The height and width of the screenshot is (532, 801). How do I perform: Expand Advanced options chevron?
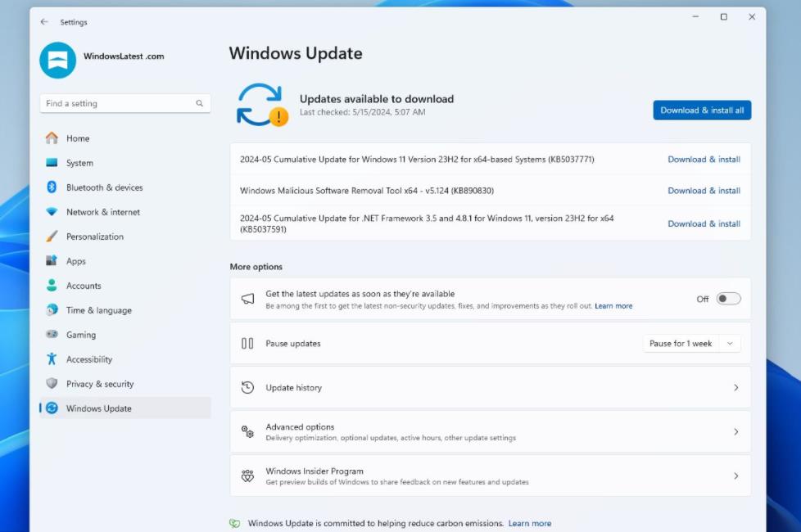(x=735, y=432)
